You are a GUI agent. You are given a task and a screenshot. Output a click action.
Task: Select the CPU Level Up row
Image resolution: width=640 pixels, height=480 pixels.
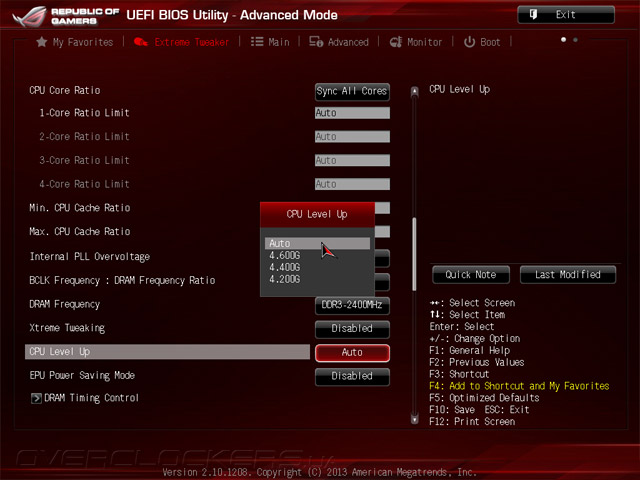tap(167, 352)
